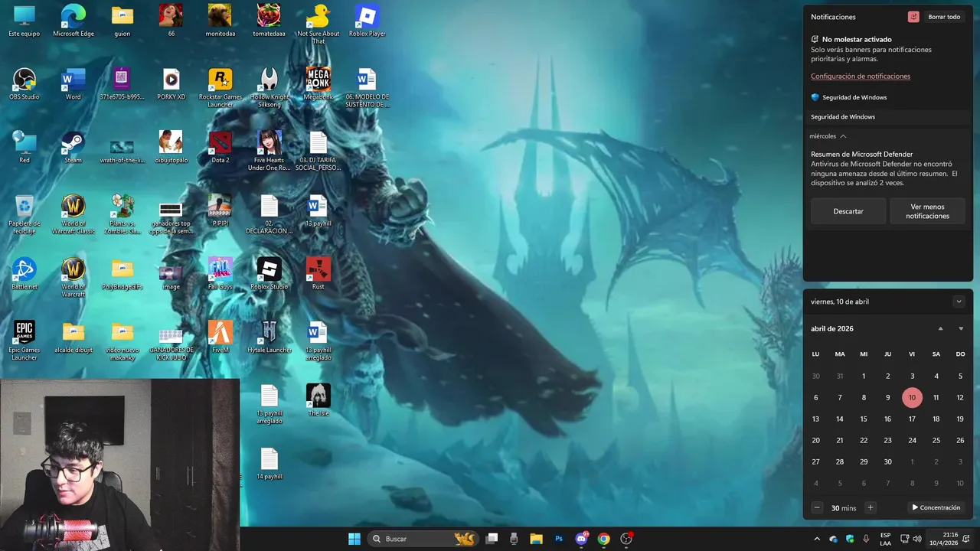Open volume controls in the system tray

pos(916,539)
